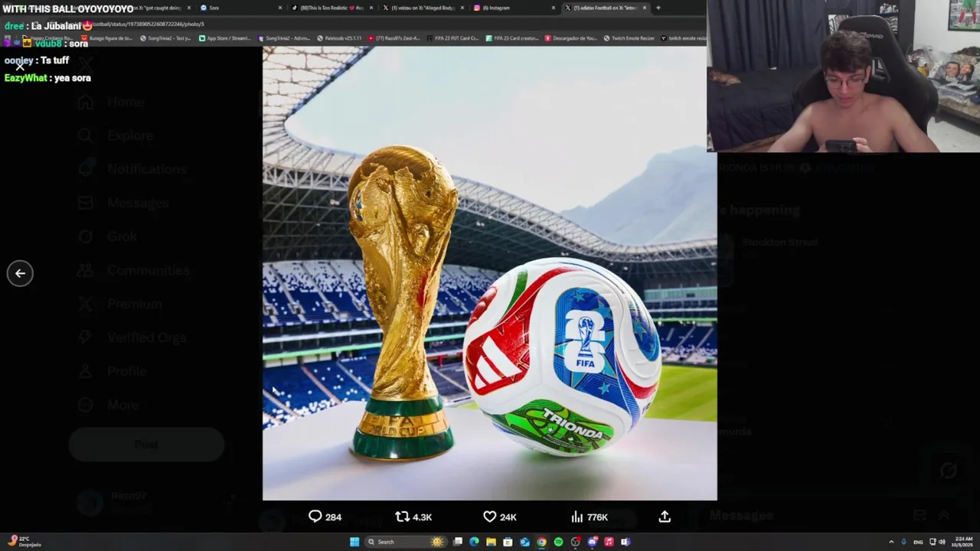Open Microsoft Teams from the taskbar
Image resolution: width=980 pixels, height=551 pixels.
(x=626, y=542)
